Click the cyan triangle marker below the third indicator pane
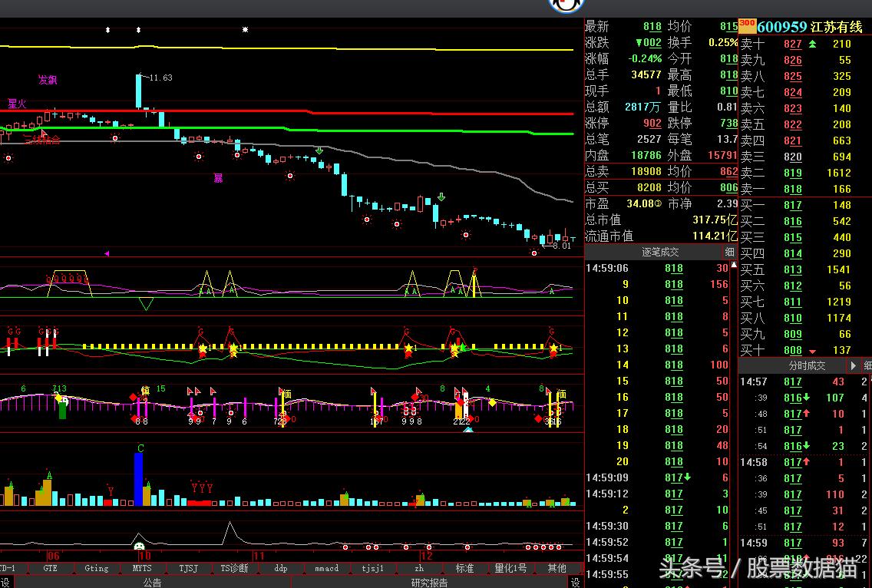The image size is (872, 588). point(468,430)
